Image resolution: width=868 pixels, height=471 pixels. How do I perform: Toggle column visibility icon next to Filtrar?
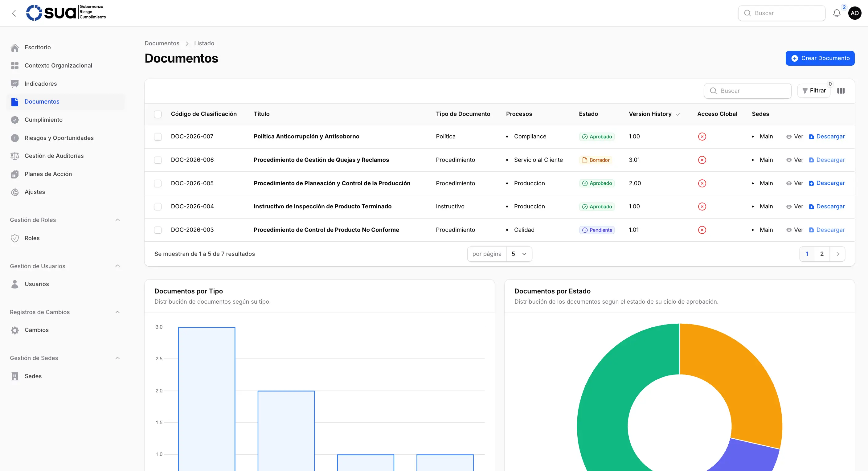pyautogui.click(x=841, y=91)
